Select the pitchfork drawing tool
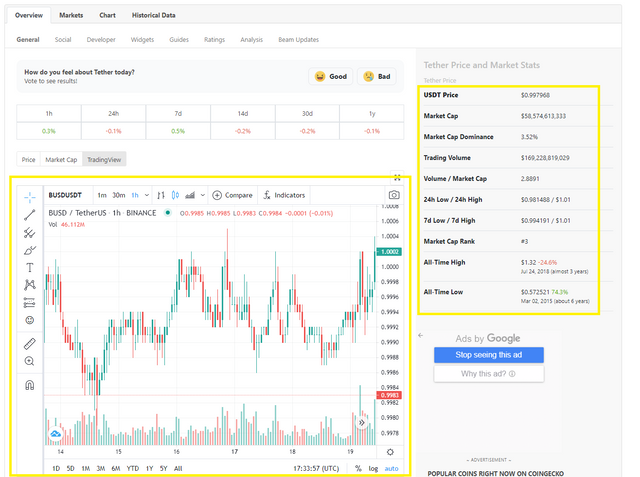This screenshot has width=640, height=477. (x=29, y=233)
